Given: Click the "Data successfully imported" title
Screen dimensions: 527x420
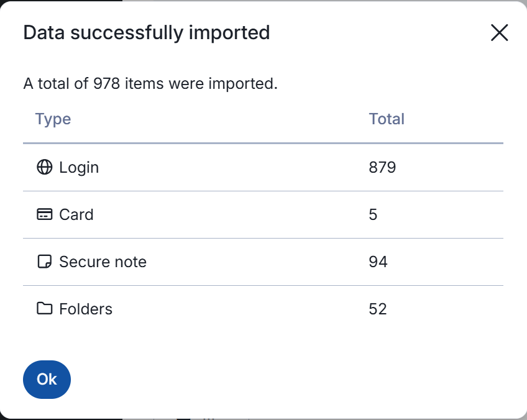Looking at the screenshot, I should coord(146,32).
